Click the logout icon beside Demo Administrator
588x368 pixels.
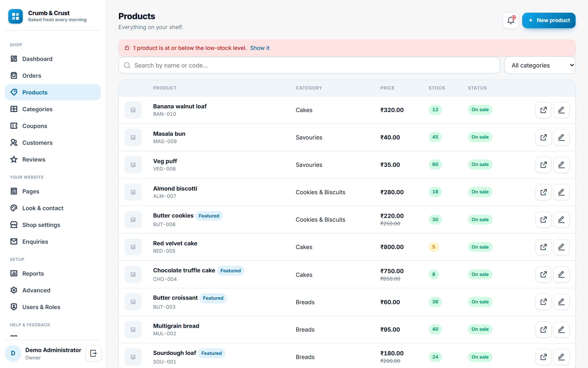pyautogui.click(x=94, y=353)
